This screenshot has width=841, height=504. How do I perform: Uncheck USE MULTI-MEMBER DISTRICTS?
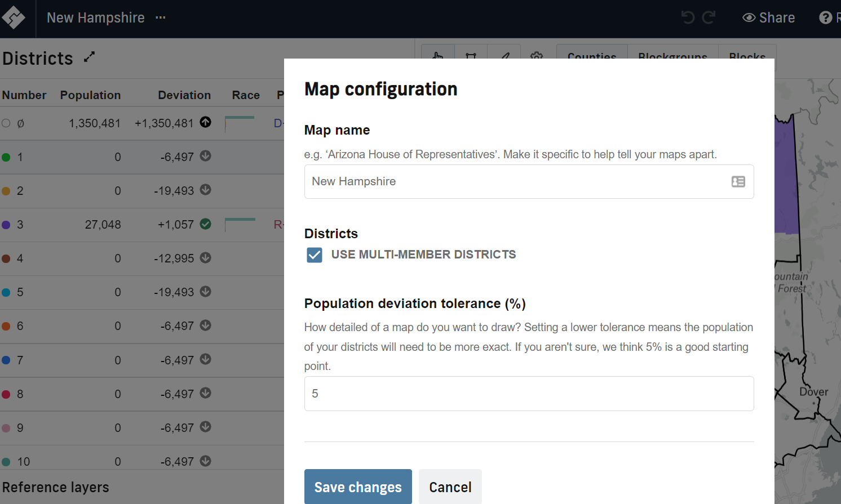coord(314,255)
